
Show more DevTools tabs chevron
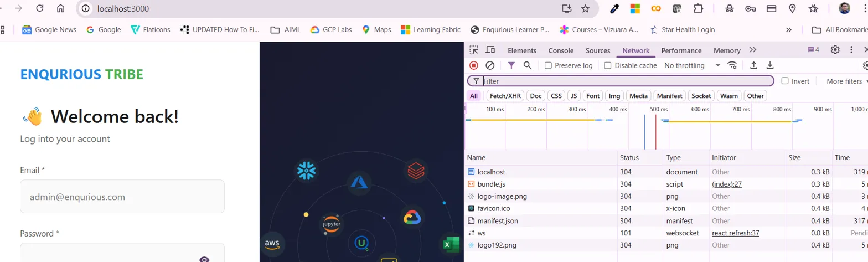[753, 50]
